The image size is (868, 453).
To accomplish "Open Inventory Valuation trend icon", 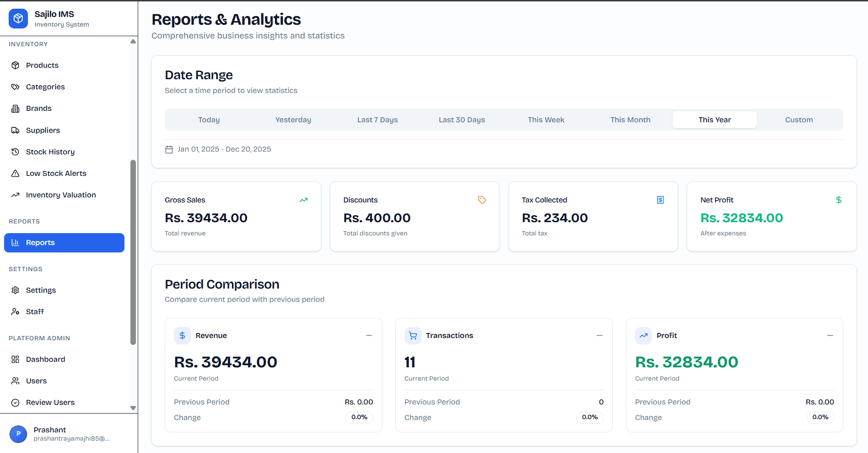I will pos(16,195).
